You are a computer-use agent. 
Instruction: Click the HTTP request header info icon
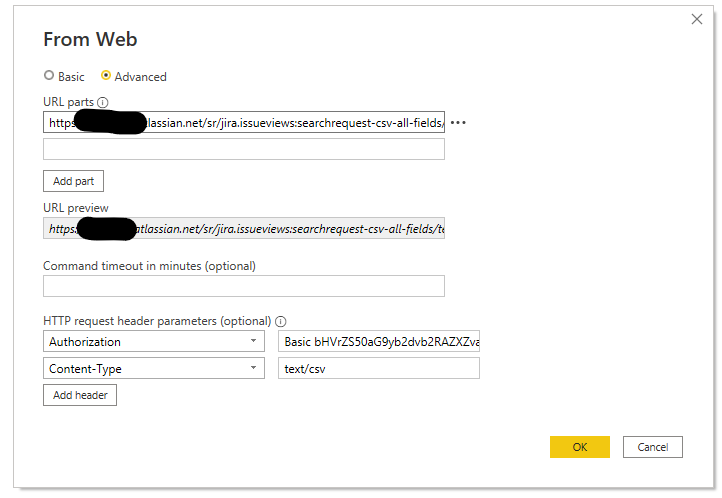[280, 321]
